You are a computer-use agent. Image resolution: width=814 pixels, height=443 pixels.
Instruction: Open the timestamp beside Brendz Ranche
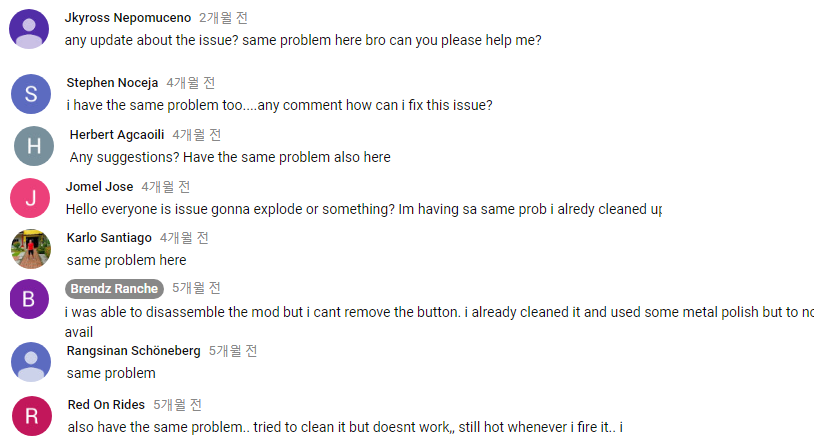196,288
